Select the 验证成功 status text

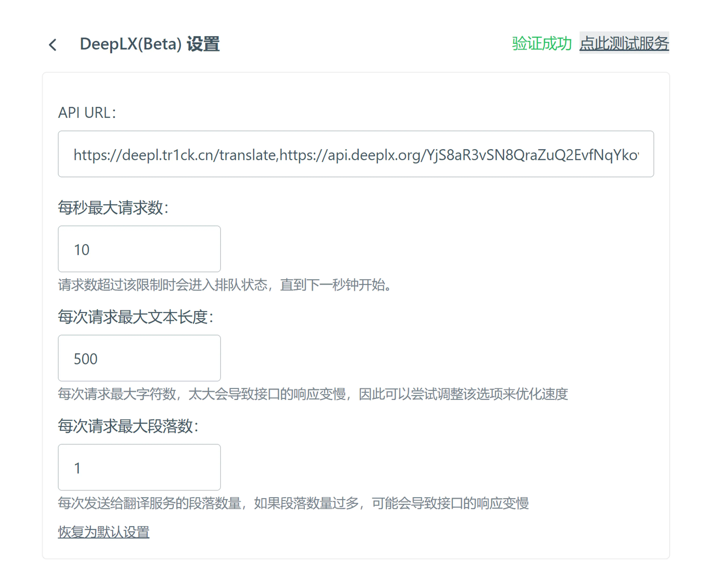point(542,43)
